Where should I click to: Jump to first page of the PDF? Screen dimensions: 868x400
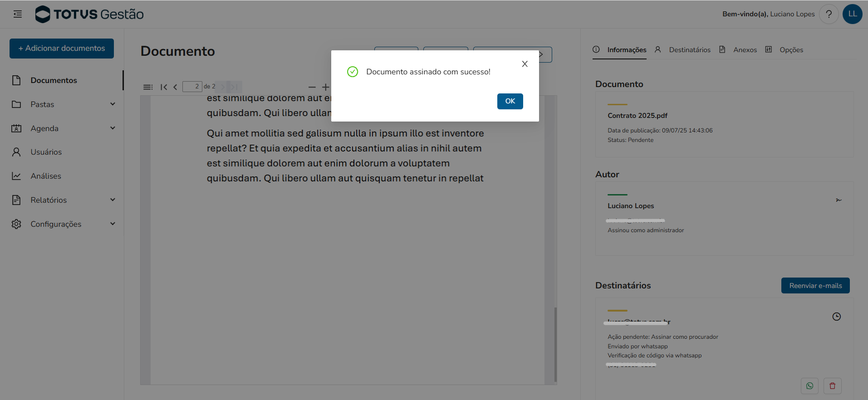click(x=164, y=87)
